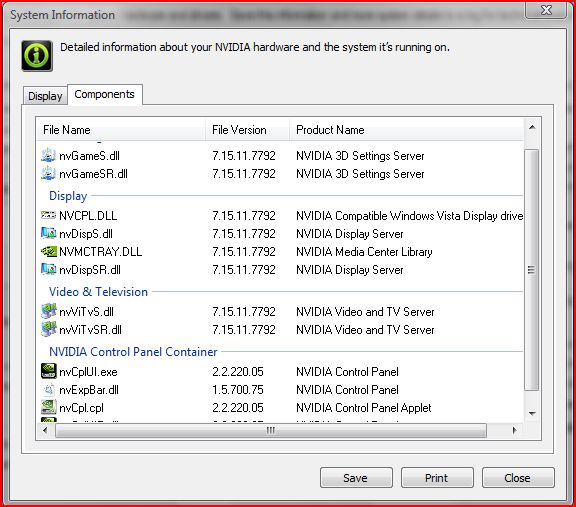576x507 pixels.
Task: Click the nvDispS.dll monitor icon
Action: [x=48, y=233]
